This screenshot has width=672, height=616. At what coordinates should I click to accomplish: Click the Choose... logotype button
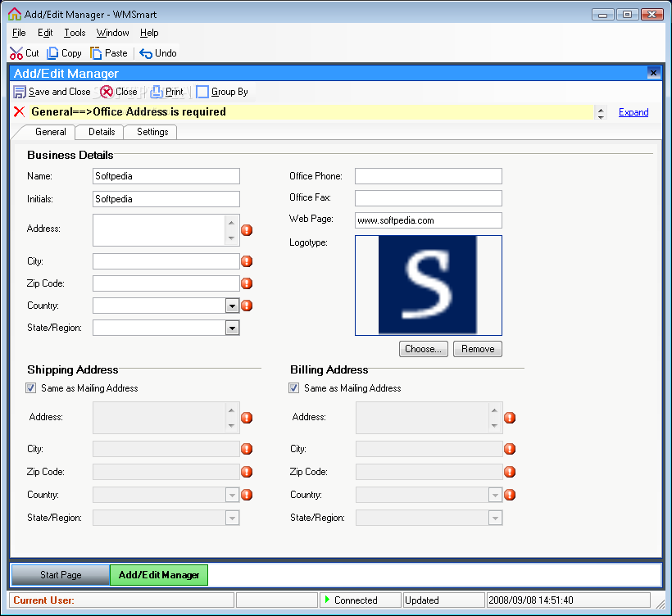424,349
